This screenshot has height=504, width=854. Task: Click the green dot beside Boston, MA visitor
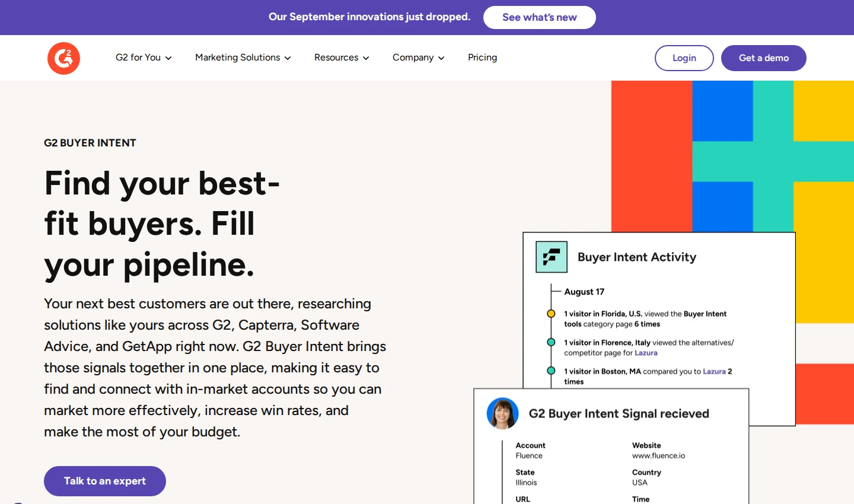click(x=551, y=371)
